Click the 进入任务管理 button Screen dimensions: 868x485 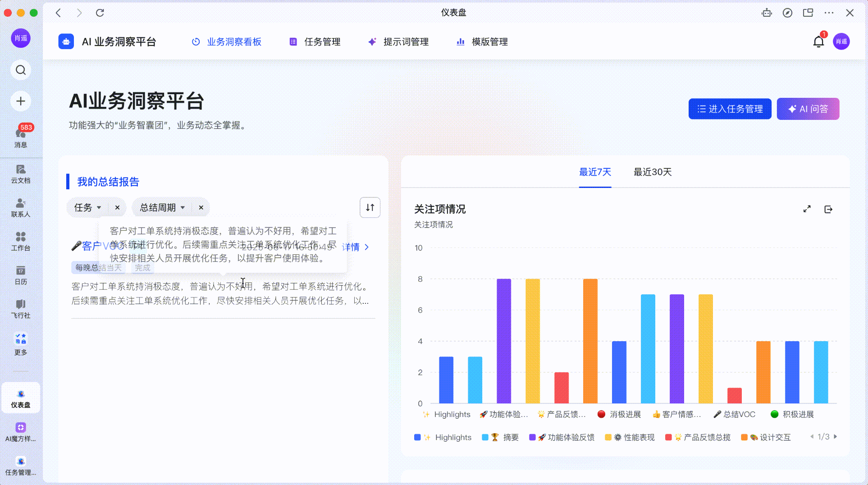pos(729,109)
